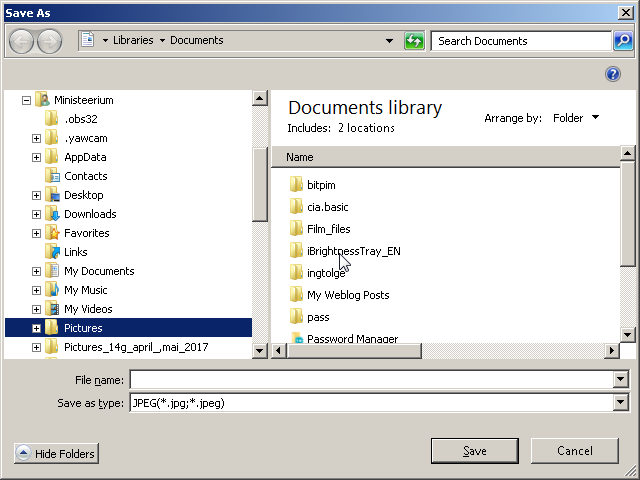Open the address bar history dropdown arrow
640x480 pixels.
[389, 41]
